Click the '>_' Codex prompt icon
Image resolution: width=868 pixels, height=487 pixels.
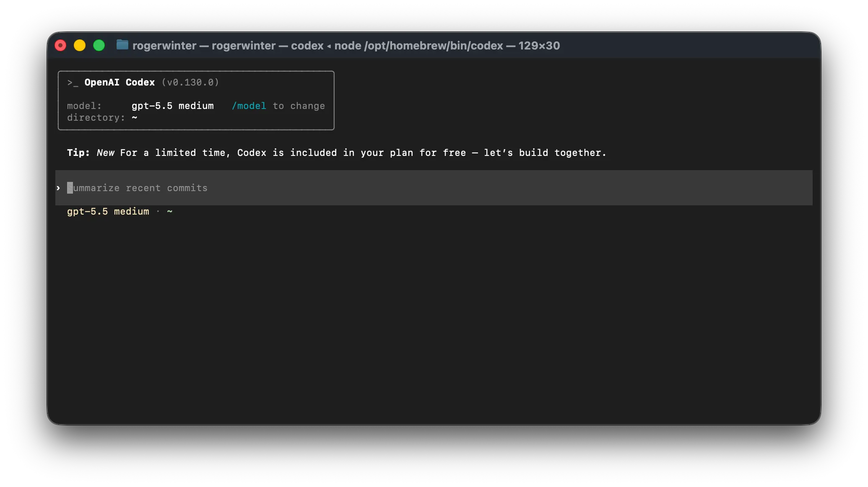click(73, 83)
